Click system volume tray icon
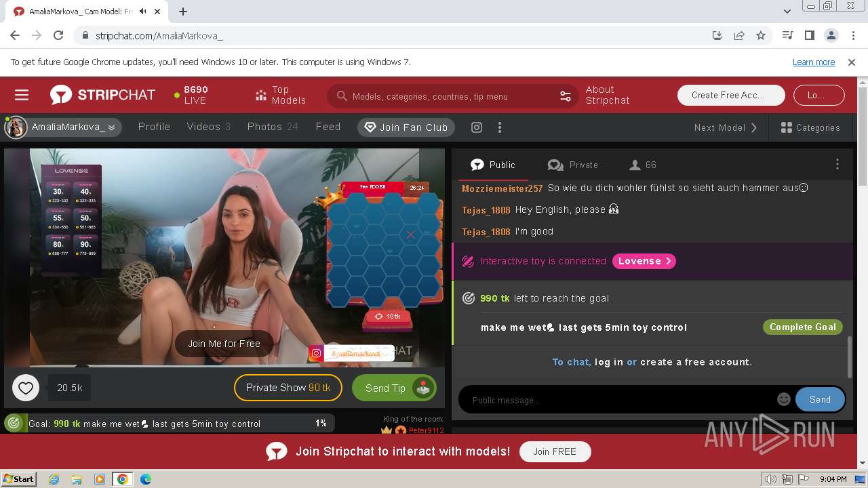The height and width of the screenshot is (488, 868). 771,479
